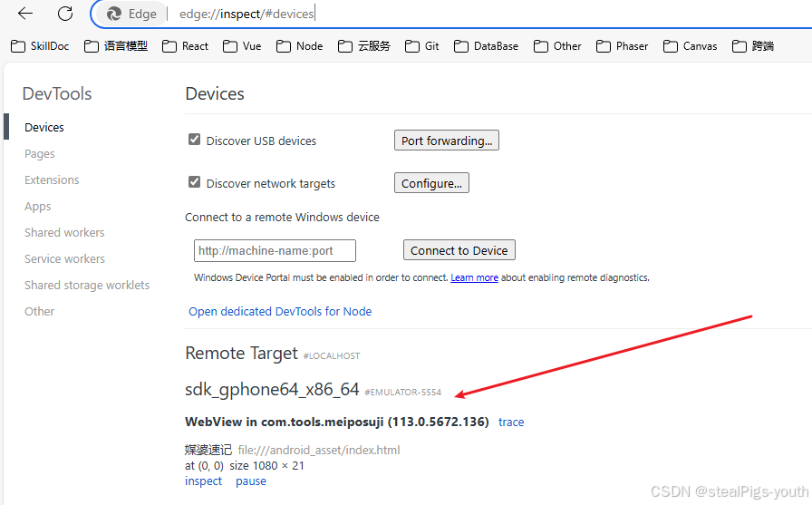Open the React bookmark folder
The image size is (812, 505).
tap(185, 46)
